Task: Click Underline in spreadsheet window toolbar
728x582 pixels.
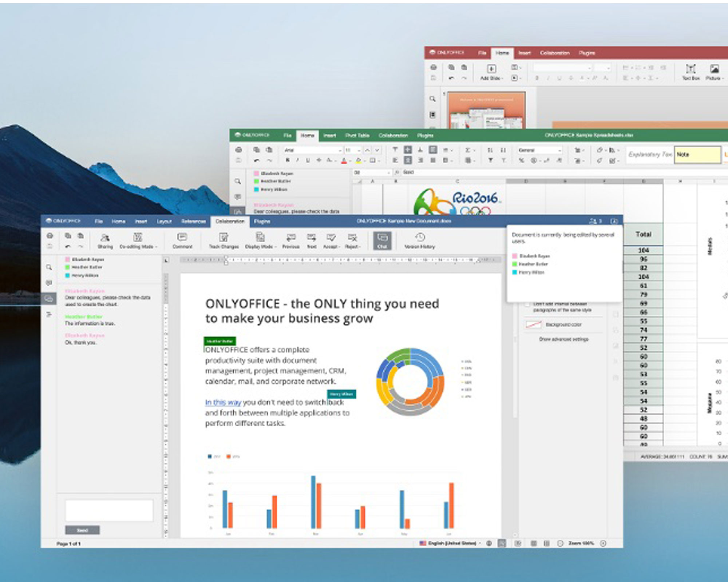Action: (308, 160)
